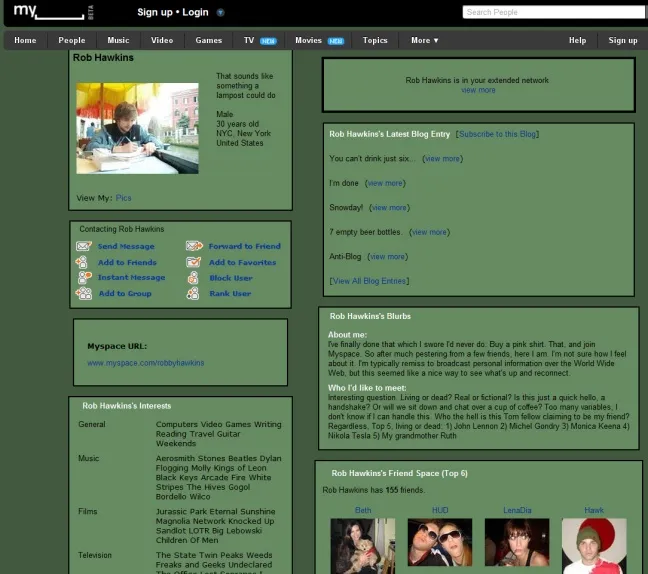Click the Add to Friends link
The height and width of the screenshot is (574, 648).
pyautogui.click(x=127, y=262)
